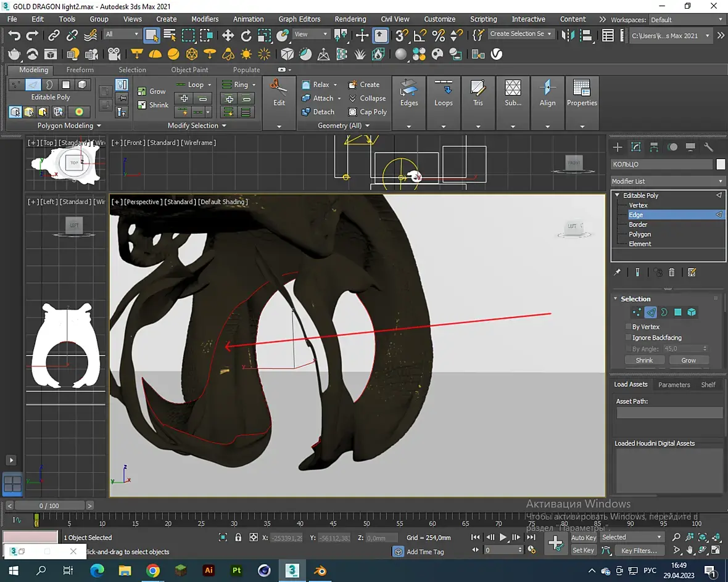
Task: Open the Create panel plus icon
Action: pyautogui.click(x=617, y=147)
